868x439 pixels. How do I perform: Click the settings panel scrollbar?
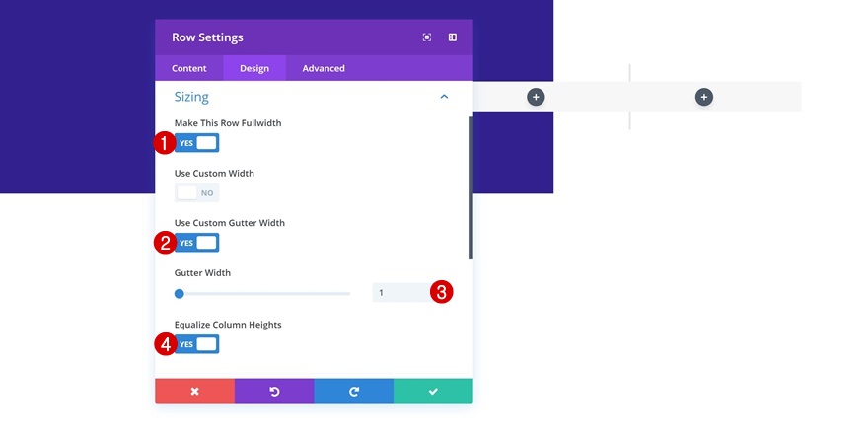point(470,187)
